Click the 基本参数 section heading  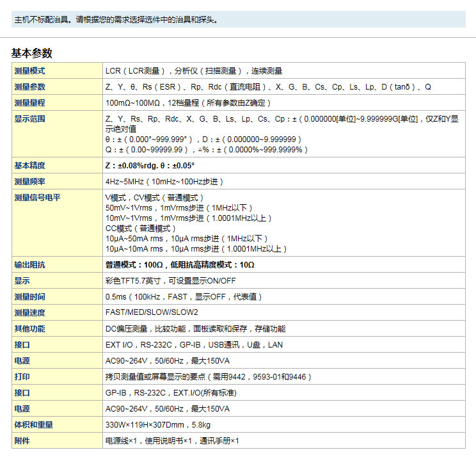pyautogui.click(x=31, y=53)
